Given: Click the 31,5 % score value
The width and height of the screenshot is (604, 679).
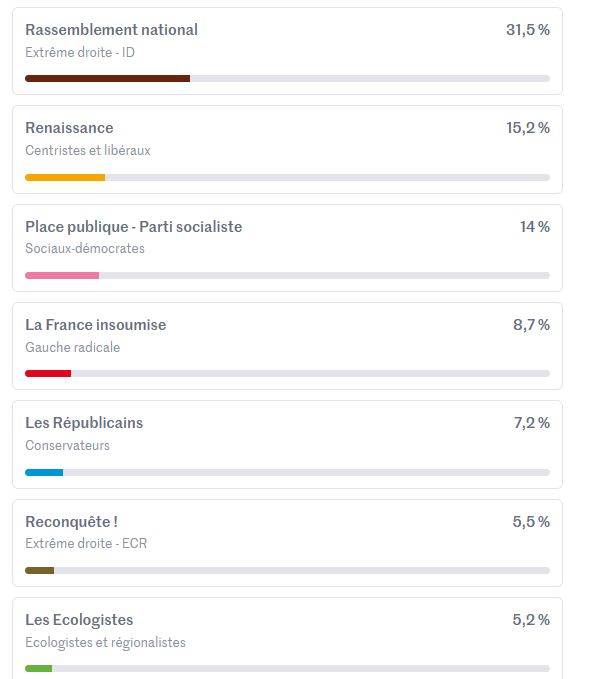Looking at the screenshot, I should [x=527, y=30].
